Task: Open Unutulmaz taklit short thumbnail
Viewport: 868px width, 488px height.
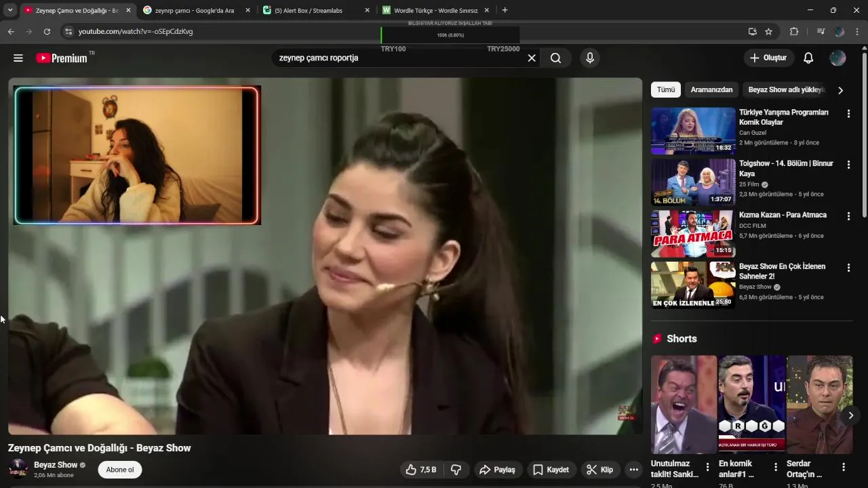Action: (x=684, y=404)
